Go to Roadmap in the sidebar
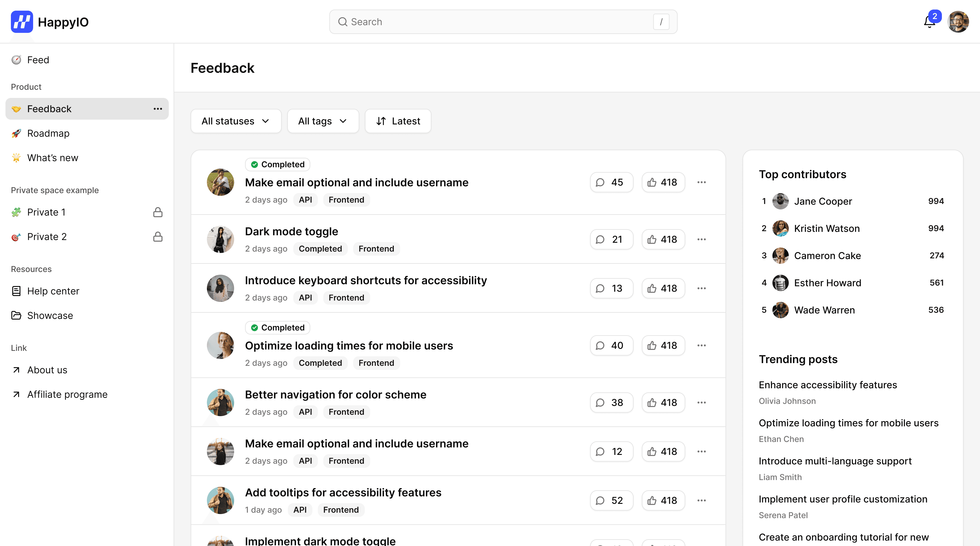The height and width of the screenshot is (546, 980). 48,133
